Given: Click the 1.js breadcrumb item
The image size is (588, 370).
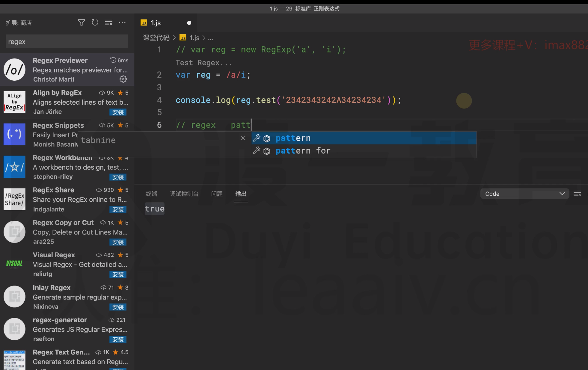Looking at the screenshot, I should click(195, 38).
